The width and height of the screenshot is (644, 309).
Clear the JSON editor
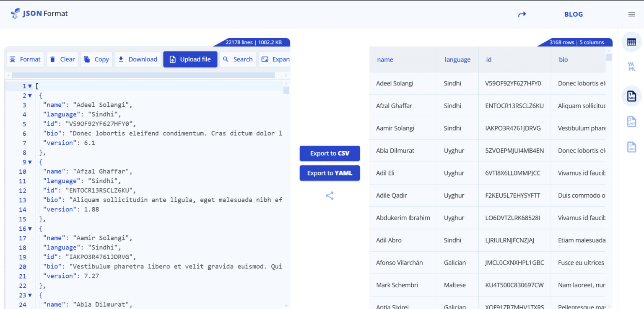[62, 59]
